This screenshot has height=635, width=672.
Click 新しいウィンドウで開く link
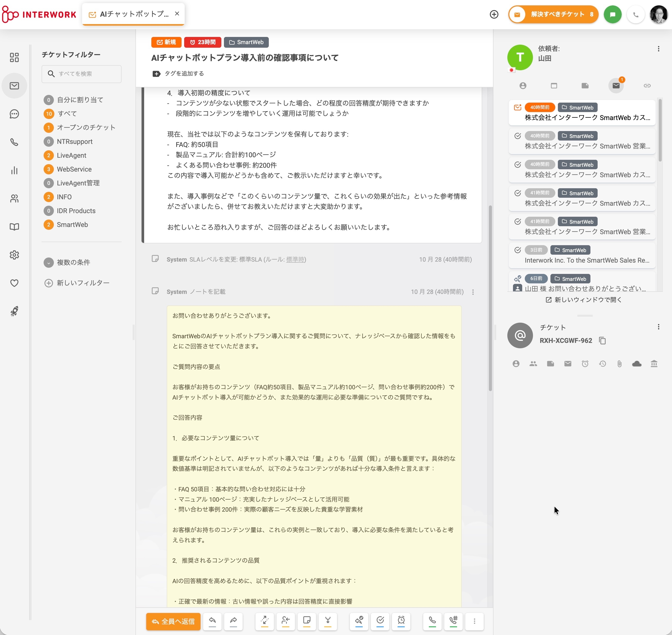584,300
